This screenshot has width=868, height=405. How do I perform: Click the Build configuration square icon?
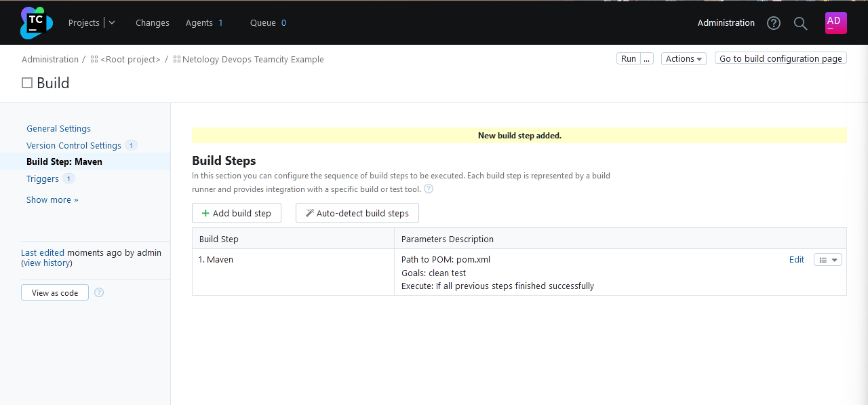pyautogui.click(x=27, y=83)
